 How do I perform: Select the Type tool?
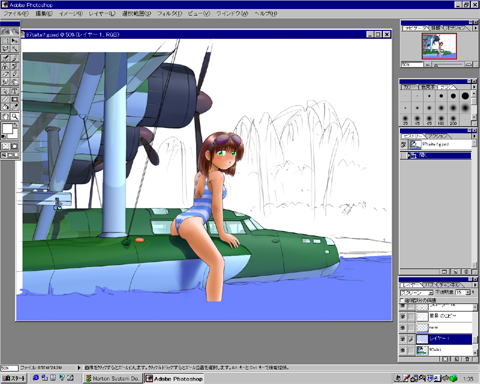15,91
